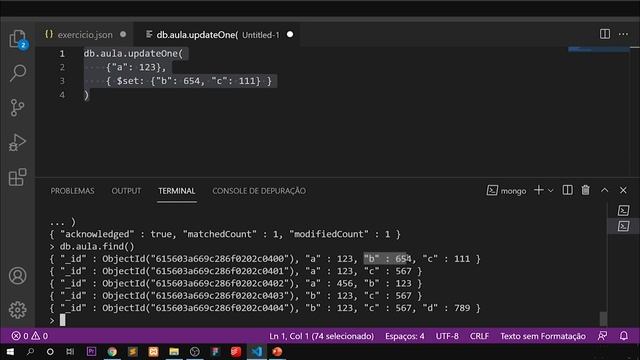Click line number 3 in the editor
Screen dimensions: 640x360
62,81
